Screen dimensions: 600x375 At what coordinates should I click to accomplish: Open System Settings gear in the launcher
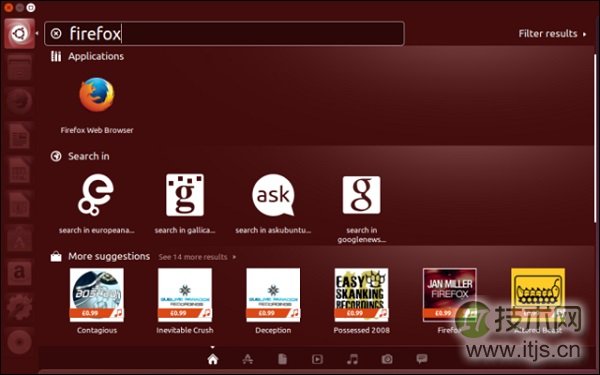point(20,307)
